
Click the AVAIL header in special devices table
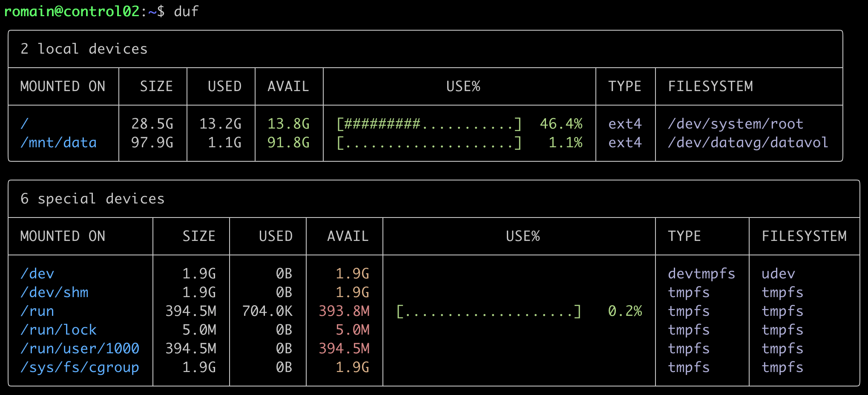[348, 236]
